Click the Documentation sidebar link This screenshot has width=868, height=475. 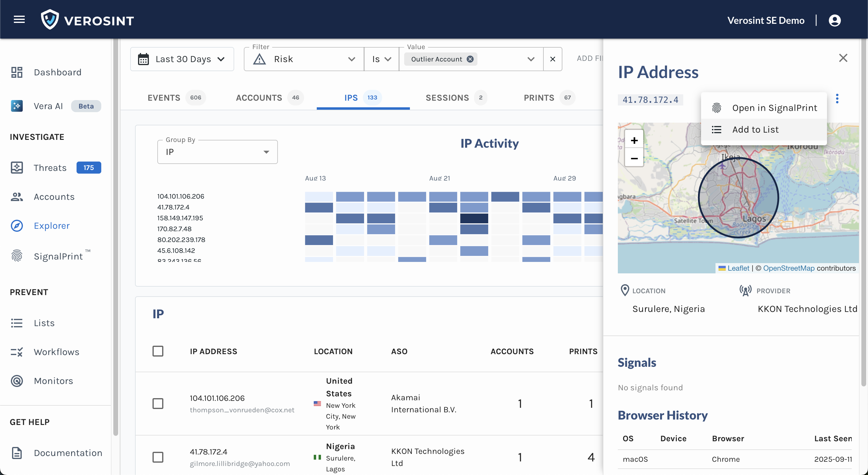pos(68,453)
